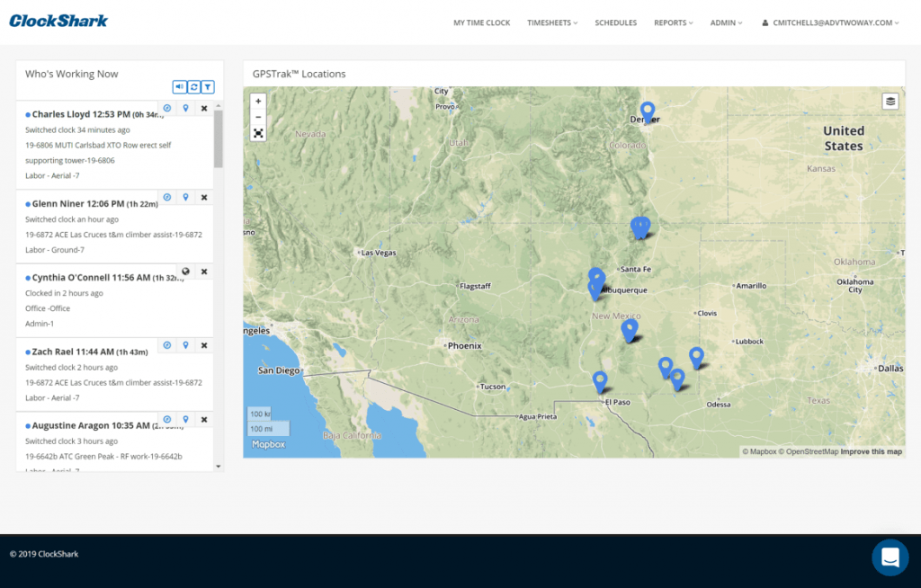Image resolution: width=921 pixels, height=588 pixels.
Task: Refresh the Who's Working Now list
Action: pos(194,87)
